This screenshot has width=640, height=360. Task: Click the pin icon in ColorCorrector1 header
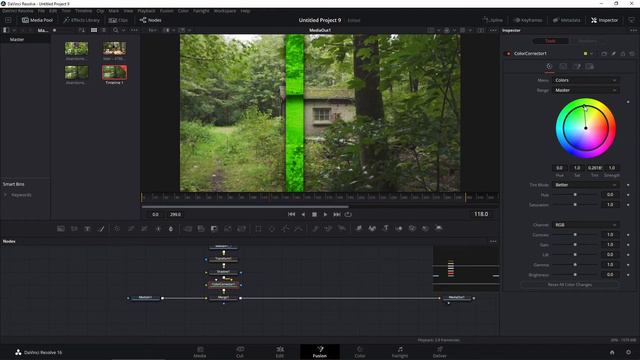pos(613,53)
